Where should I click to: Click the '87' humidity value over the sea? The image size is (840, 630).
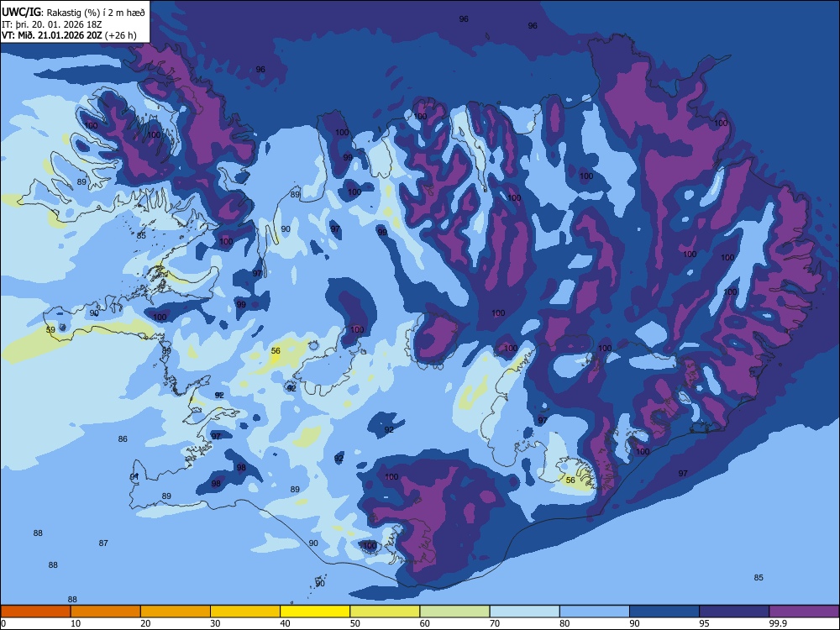(103, 543)
